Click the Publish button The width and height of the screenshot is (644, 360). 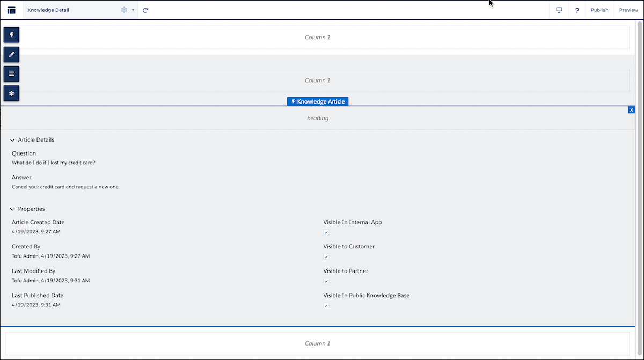(x=599, y=10)
